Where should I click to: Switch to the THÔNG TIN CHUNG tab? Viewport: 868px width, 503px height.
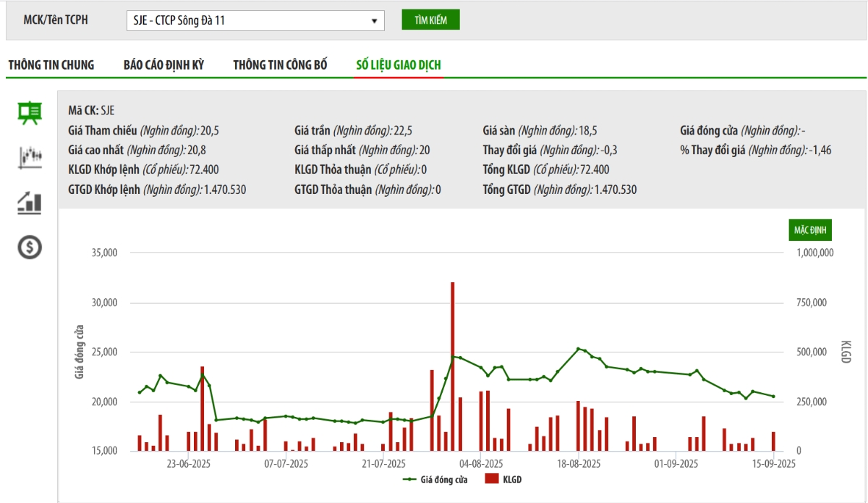(51, 65)
